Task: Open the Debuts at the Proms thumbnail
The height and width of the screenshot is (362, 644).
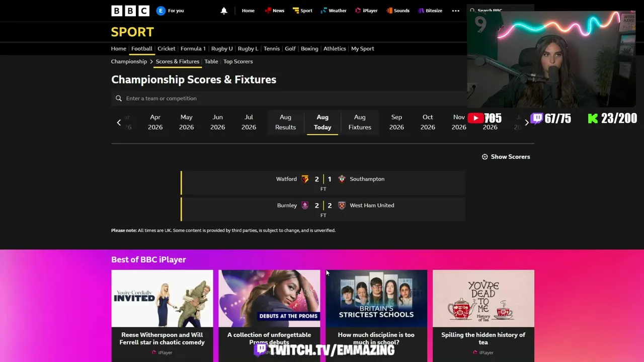Action: (x=269, y=299)
